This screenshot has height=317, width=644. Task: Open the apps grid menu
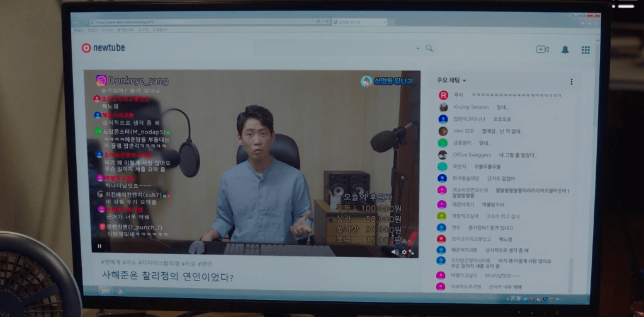pos(585,50)
